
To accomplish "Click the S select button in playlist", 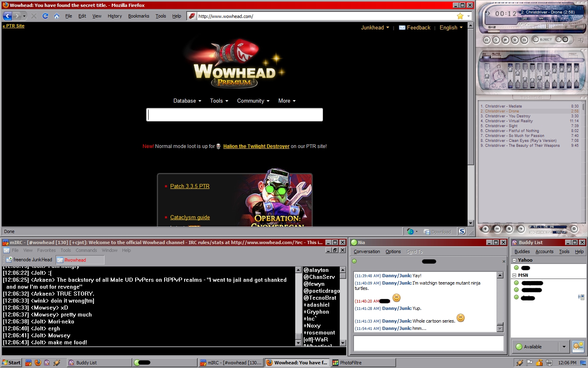I will pyautogui.click(x=509, y=229).
